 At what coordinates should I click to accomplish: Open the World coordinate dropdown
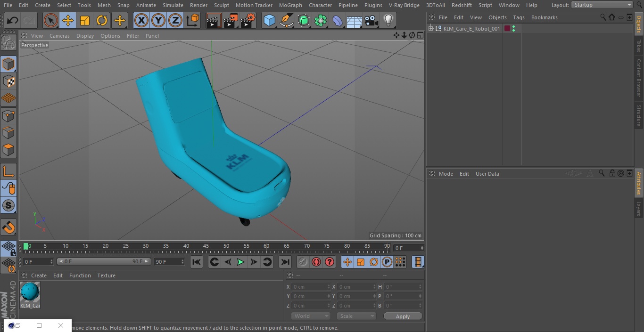pyautogui.click(x=311, y=316)
